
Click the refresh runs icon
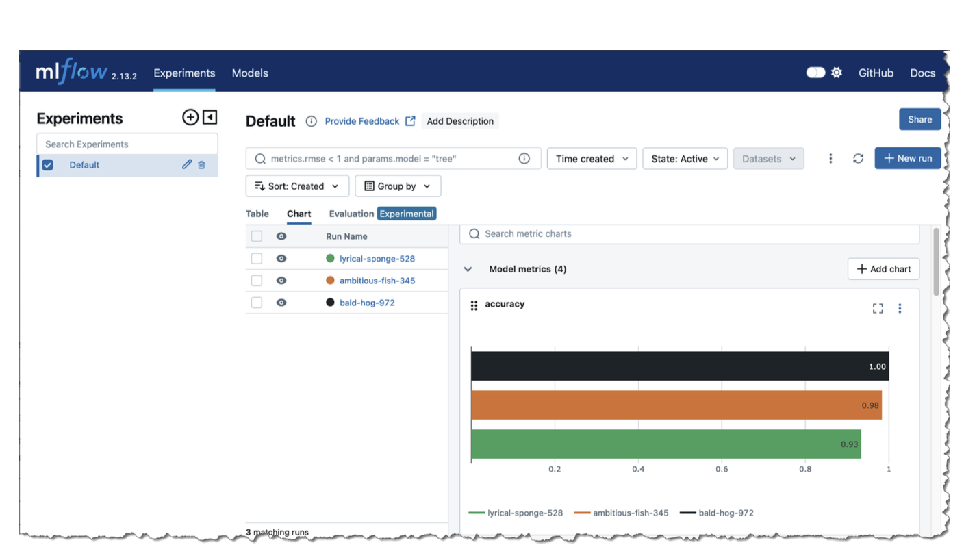858,158
